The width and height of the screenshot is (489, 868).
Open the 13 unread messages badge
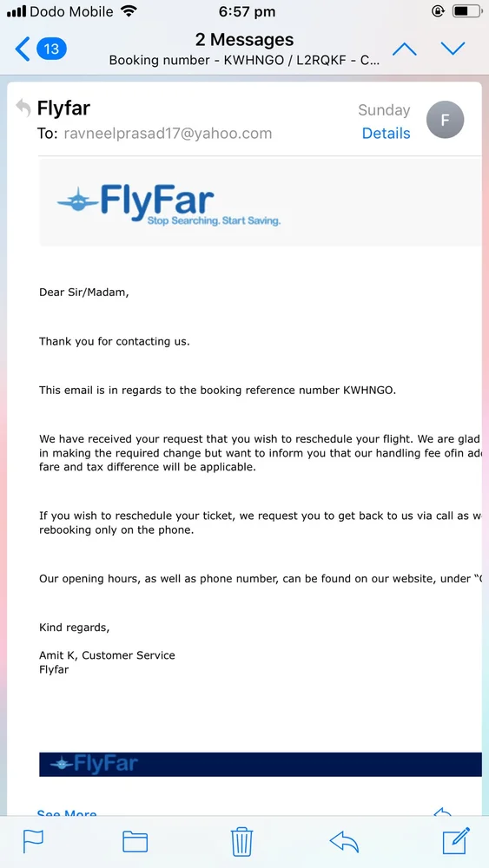(51, 49)
